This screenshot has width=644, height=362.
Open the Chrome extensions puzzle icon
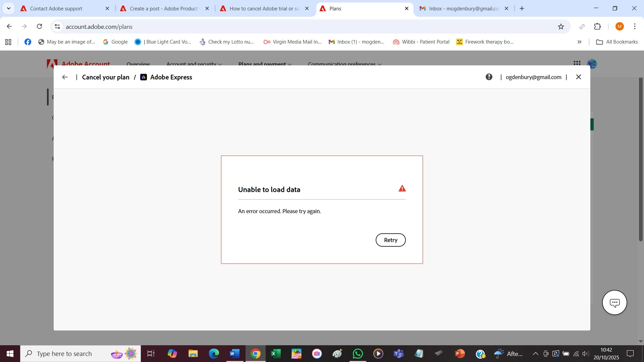click(597, 27)
